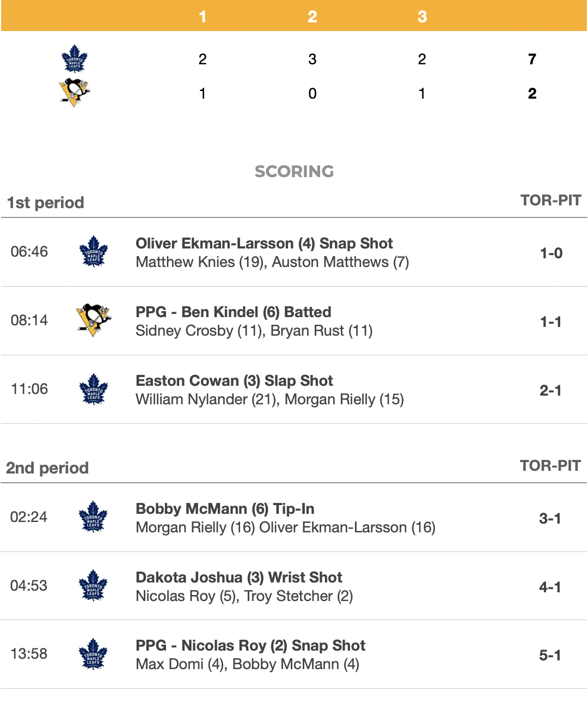The image size is (588, 704).
Task: Click the Penguins logo in the score summary
Action: 74,92
